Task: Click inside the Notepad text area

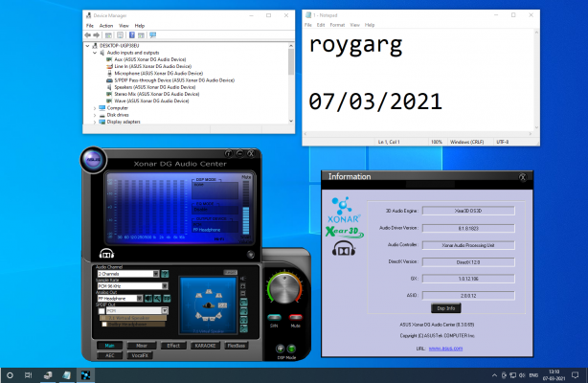Action: 418,79
